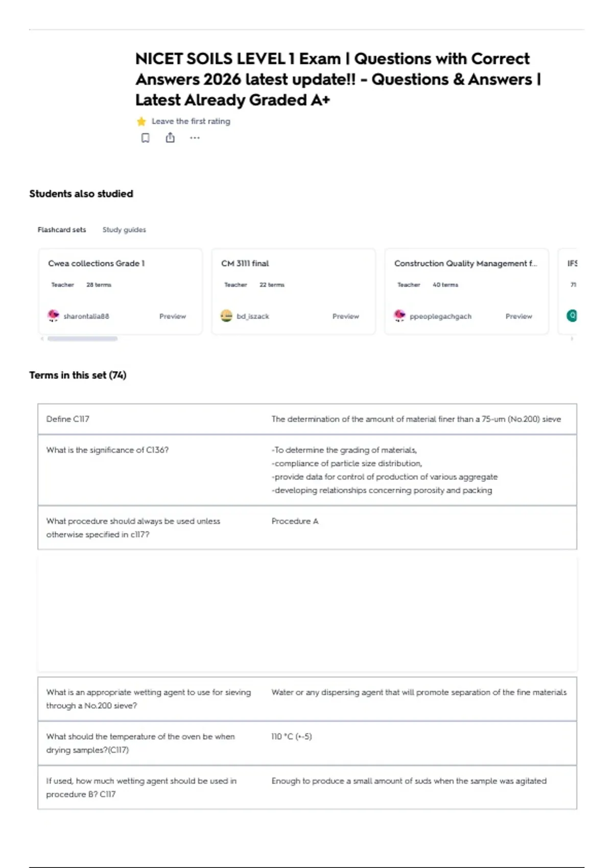Viewport: 613px width, 868px height.
Task: Preview the Cwea collections Grade 1 set
Action: click(173, 317)
